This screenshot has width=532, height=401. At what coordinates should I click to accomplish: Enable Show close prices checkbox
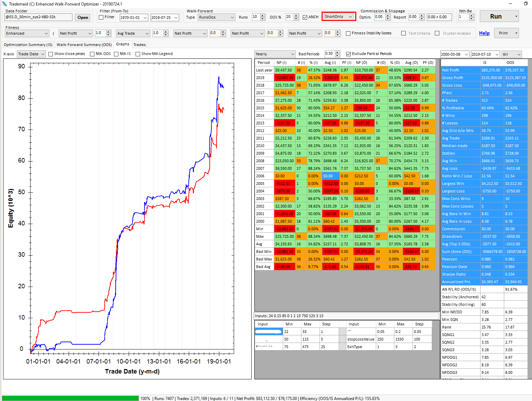(x=51, y=54)
